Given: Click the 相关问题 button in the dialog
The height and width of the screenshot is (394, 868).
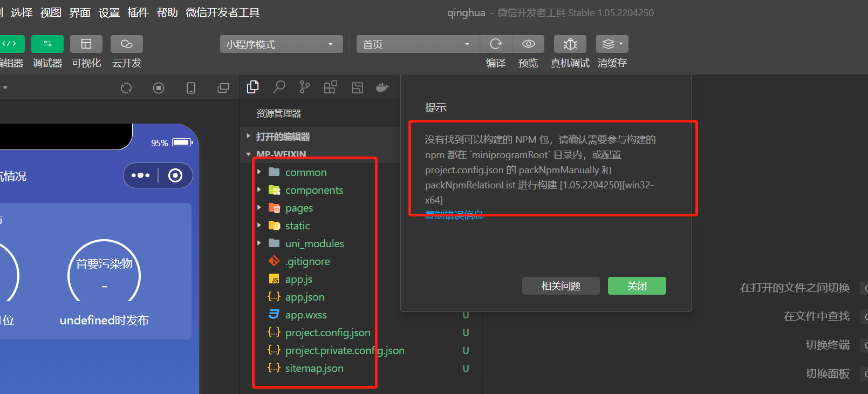Looking at the screenshot, I should 561,286.
